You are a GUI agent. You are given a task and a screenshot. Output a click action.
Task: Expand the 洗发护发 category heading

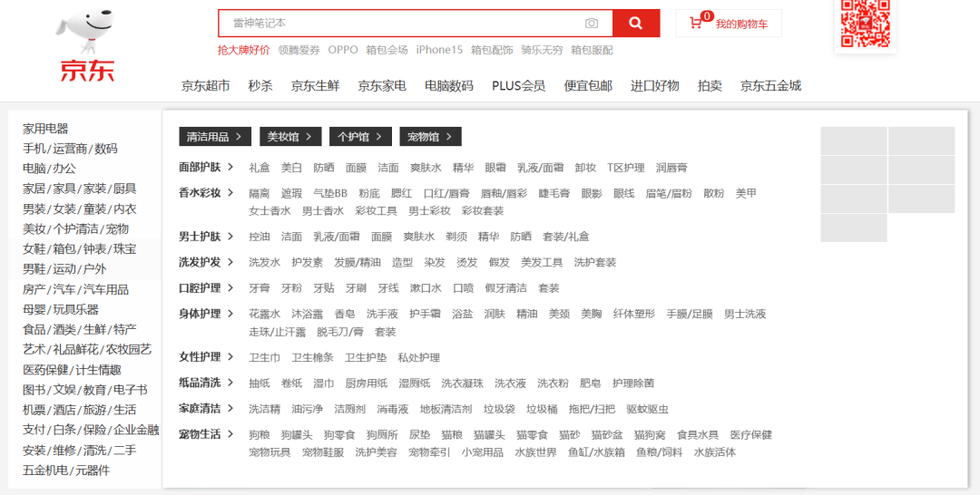[206, 262]
